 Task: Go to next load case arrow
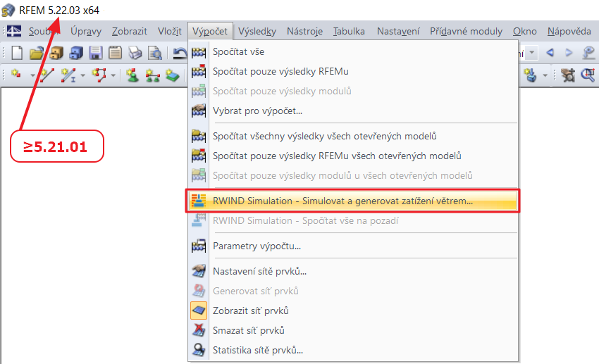pyautogui.click(x=569, y=53)
